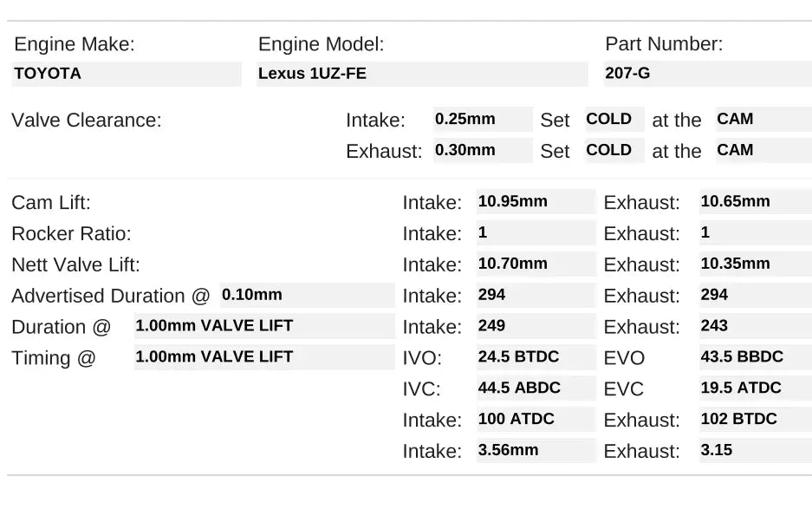Click the CAM field in the Exhaust clearance row
The height and width of the screenshot is (509, 812).
click(x=751, y=150)
